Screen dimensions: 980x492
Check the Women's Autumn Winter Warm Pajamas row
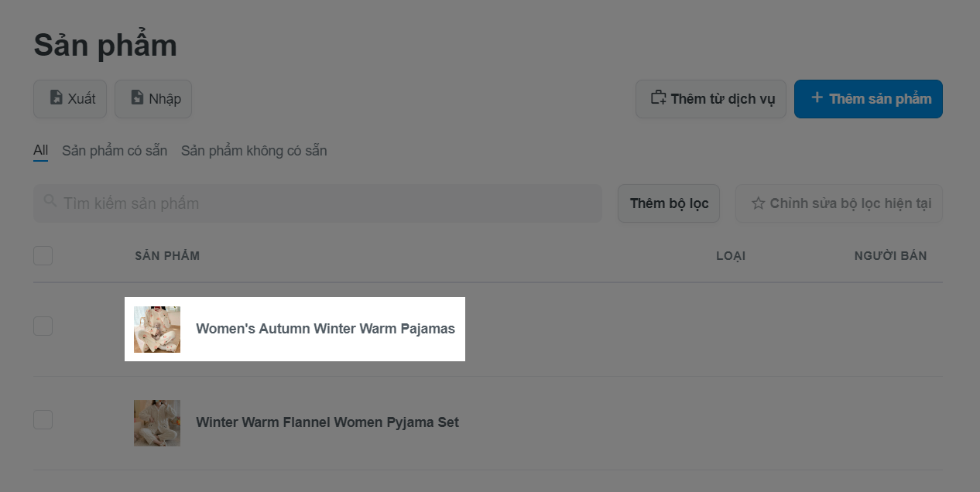tap(43, 326)
